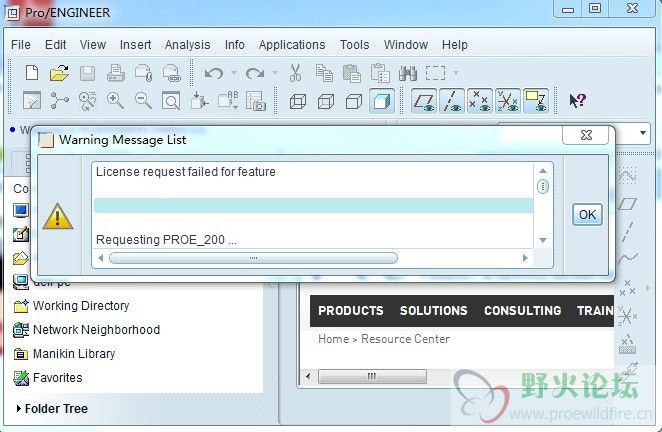Click CONSULTING in the browser navigation
The width and height of the screenshot is (662, 432).
[523, 311]
